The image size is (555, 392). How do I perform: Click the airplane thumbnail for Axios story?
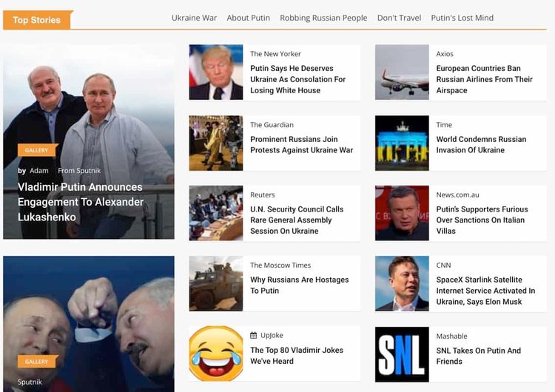point(402,72)
